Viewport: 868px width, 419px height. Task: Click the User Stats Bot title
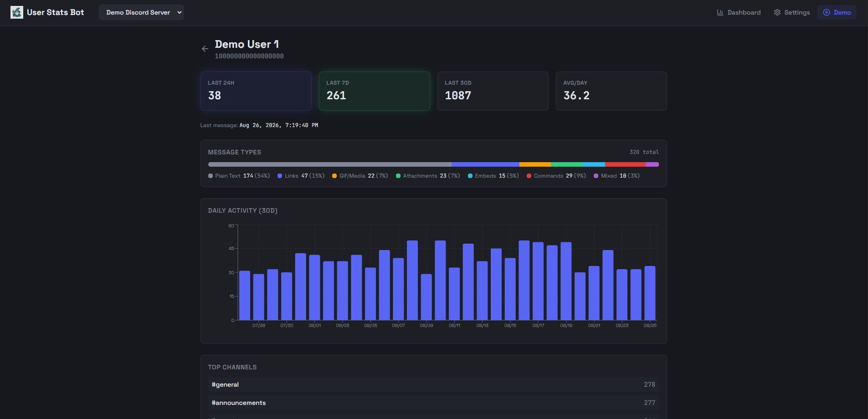56,12
